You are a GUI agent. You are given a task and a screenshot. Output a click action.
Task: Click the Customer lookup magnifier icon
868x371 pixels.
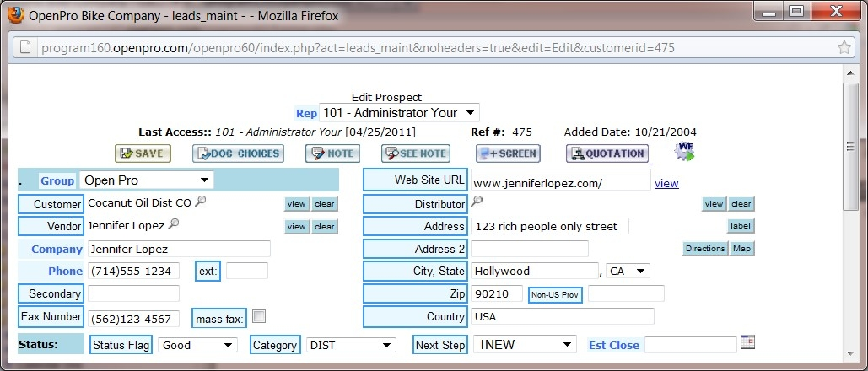[x=200, y=202]
